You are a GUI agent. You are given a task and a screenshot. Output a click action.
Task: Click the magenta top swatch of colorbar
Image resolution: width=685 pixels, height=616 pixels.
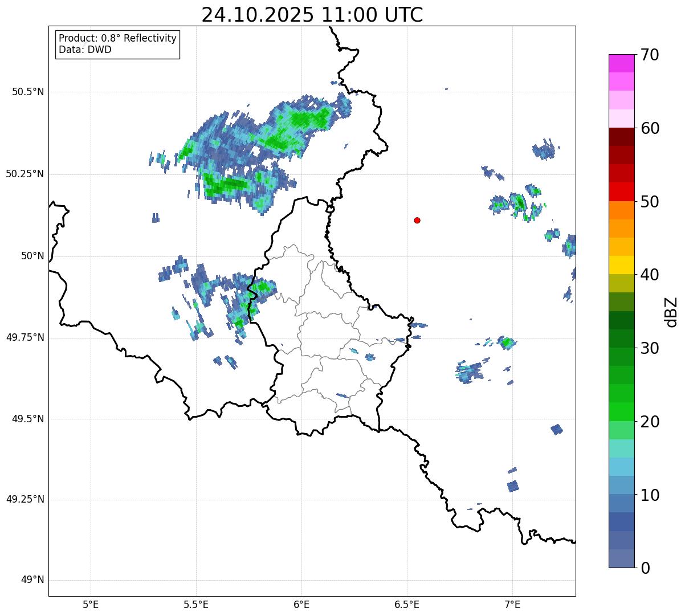621,63
